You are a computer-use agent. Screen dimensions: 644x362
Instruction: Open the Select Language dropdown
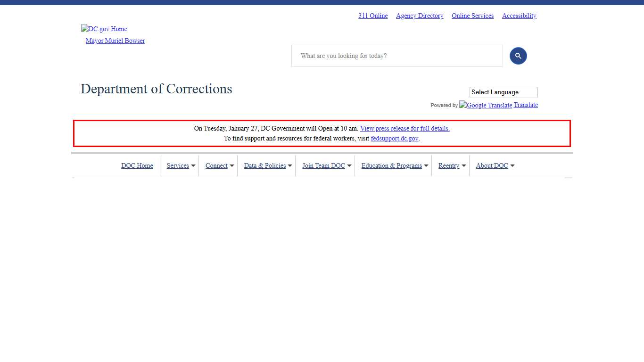tap(503, 92)
